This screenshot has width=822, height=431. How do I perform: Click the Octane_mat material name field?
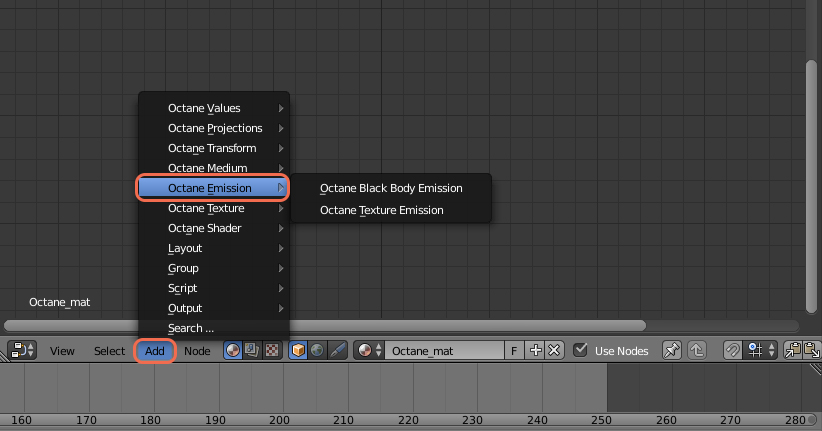pos(444,351)
